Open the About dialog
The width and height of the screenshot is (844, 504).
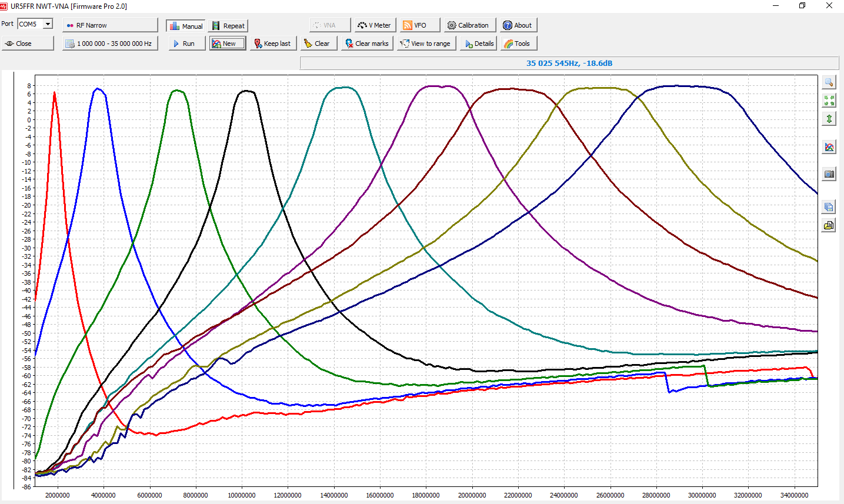(x=519, y=25)
